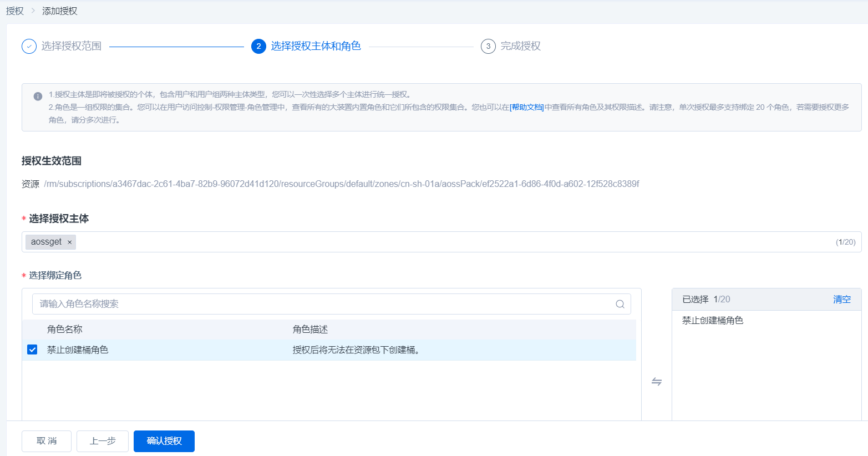868x456 pixels.
Task: Click the breadcrumb chevron separator
Action: coord(33,11)
